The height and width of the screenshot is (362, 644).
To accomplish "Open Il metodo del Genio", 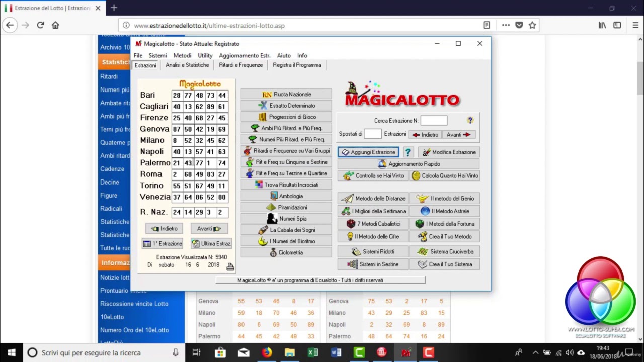I will pos(444,198).
